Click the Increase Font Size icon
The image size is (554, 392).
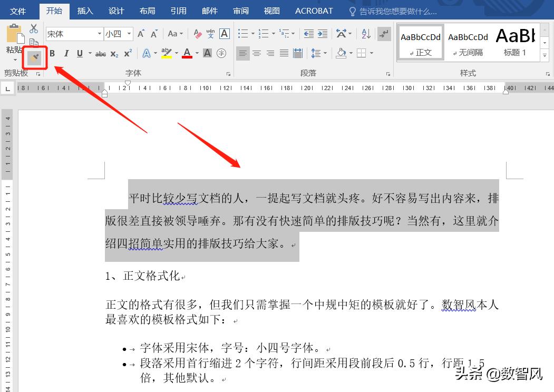[141, 33]
